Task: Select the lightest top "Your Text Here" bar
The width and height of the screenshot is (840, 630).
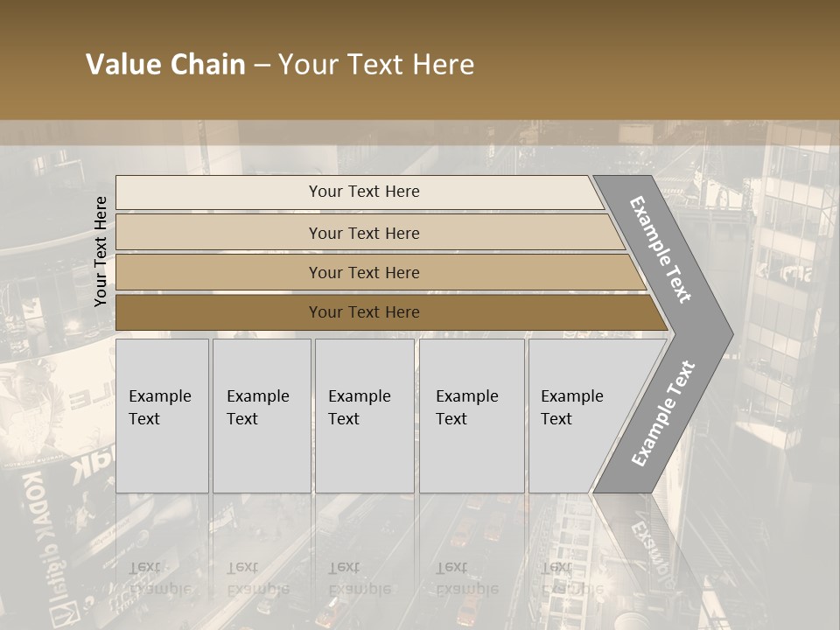Action: pos(363,192)
